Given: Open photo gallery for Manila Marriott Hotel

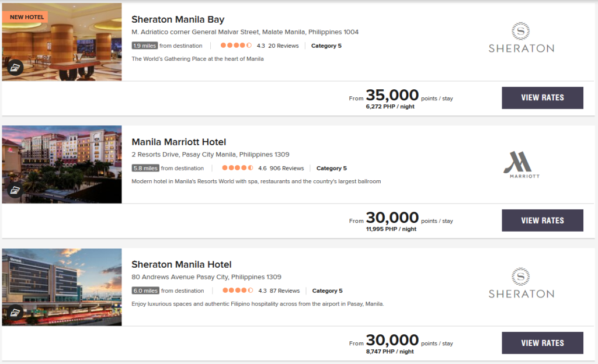Looking at the screenshot, I should point(15,190).
